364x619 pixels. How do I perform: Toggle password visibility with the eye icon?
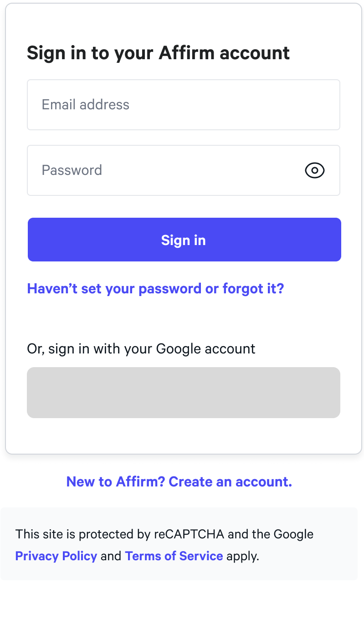[x=314, y=170]
